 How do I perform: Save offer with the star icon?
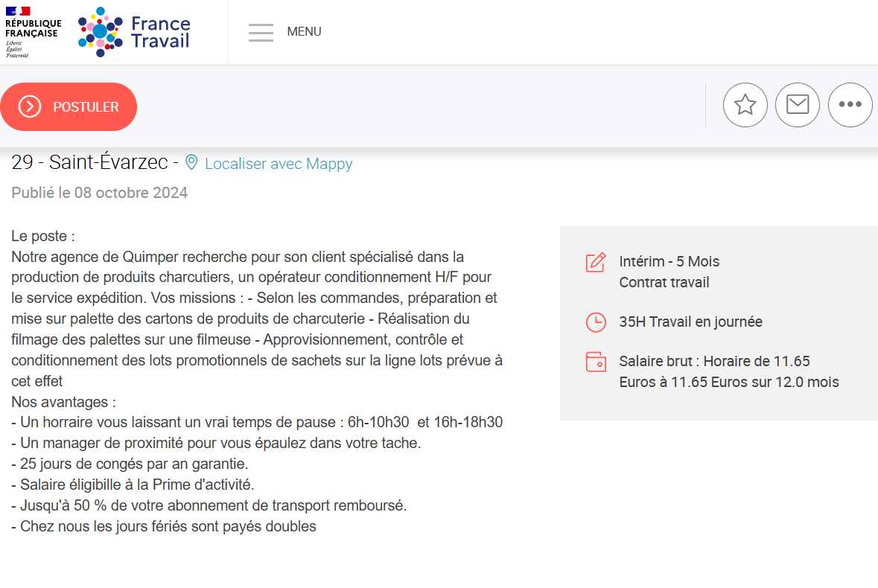click(x=745, y=105)
